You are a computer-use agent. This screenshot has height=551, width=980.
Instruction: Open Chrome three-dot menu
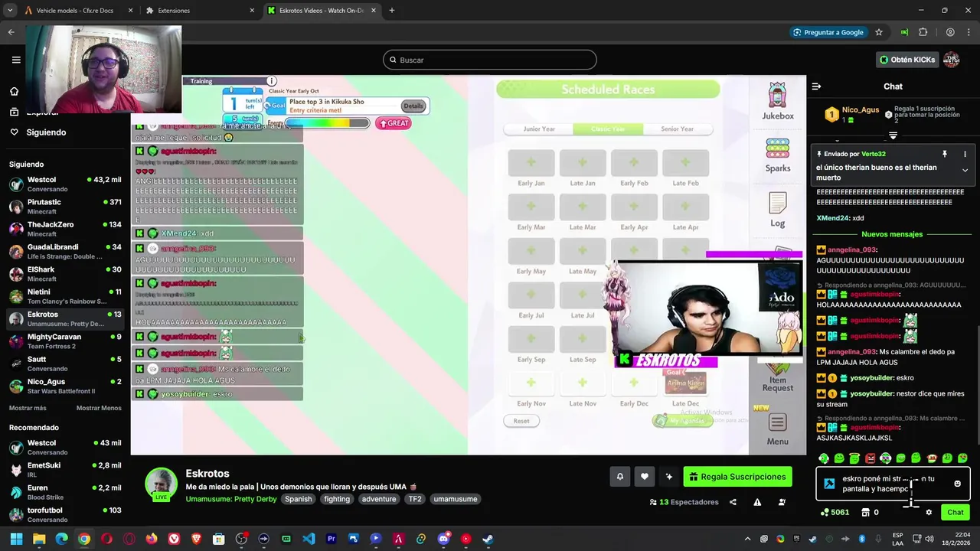(969, 32)
